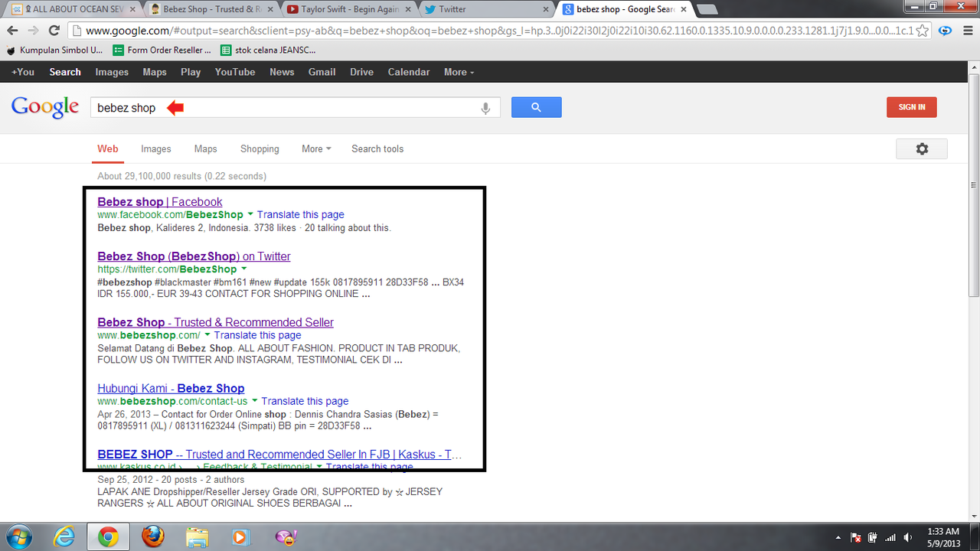Open Bebez shop | Facebook result
This screenshot has width=980, height=551.
pos(160,202)
